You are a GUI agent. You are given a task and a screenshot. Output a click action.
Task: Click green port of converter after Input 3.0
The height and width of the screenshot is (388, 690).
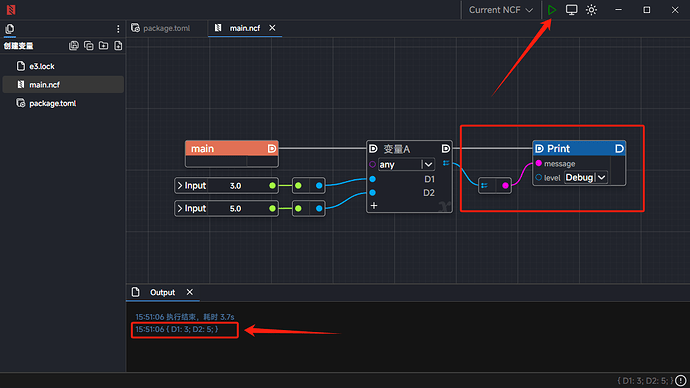tap(298, 186)
